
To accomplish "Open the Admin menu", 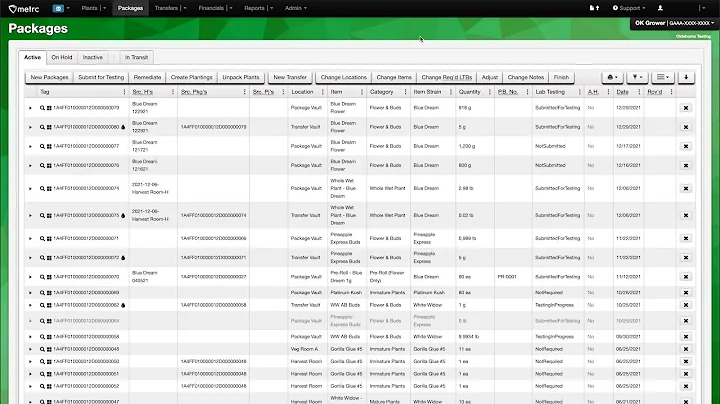I will pos(296,8).
